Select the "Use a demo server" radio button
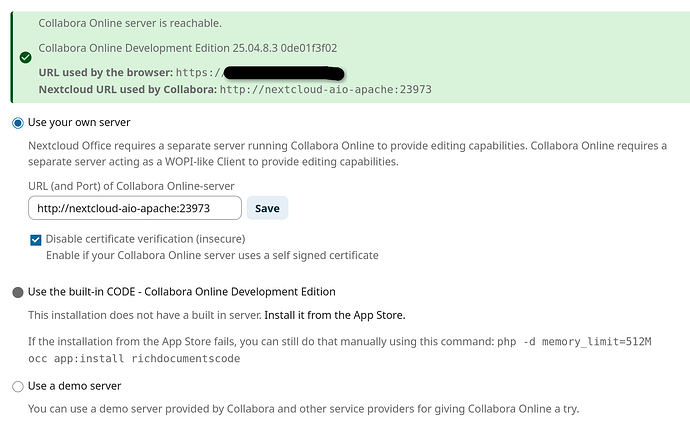The image size is (690, 432). click(x=17, y=386)
